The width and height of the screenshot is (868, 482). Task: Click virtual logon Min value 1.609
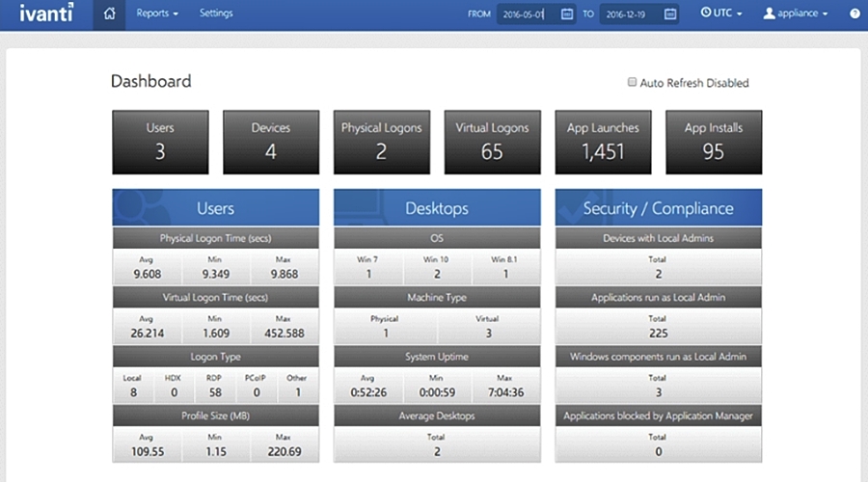click(215, 334)
